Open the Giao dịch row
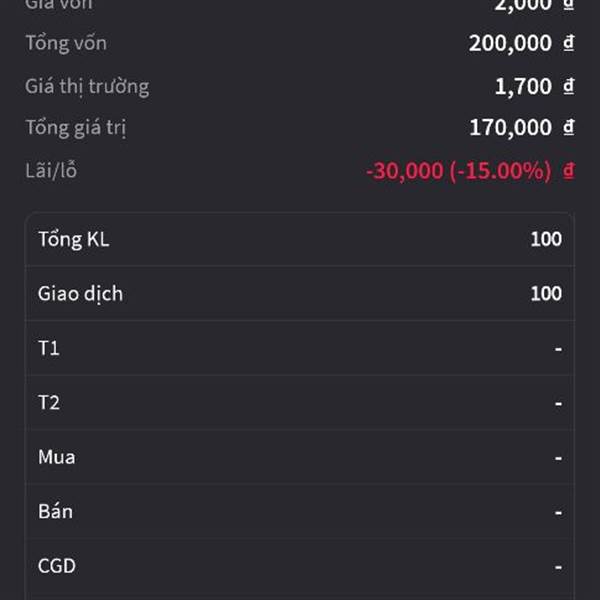600x600 pixels. coord(300,293)
